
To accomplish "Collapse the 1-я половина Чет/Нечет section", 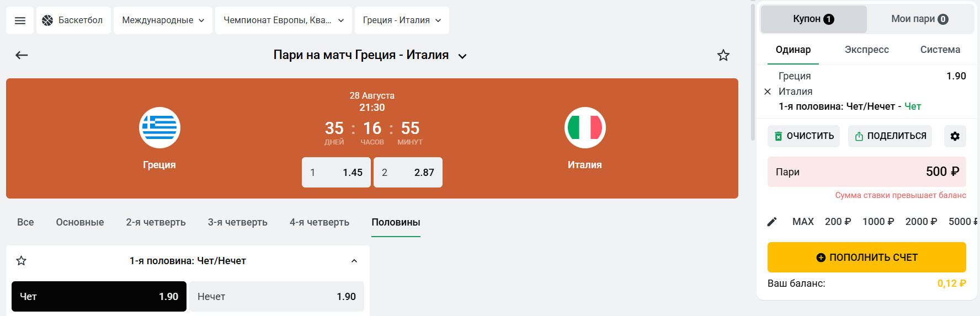I will (x=354, y=261).
